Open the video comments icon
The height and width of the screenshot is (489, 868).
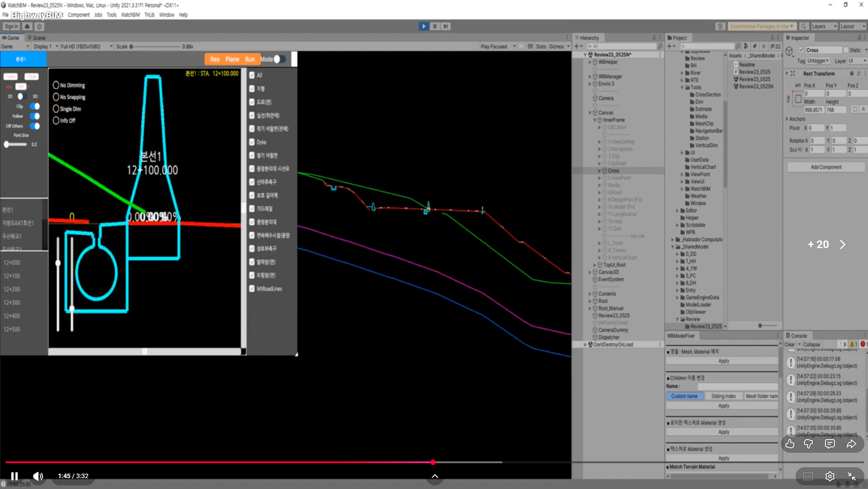pyautogui.click(x=829, y=444)
